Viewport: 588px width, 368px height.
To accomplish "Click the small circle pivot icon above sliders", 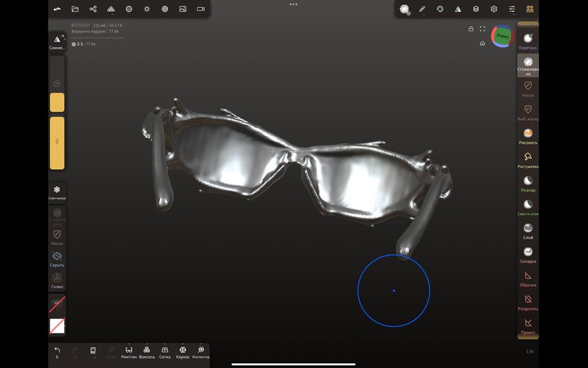I will (57, 84).
